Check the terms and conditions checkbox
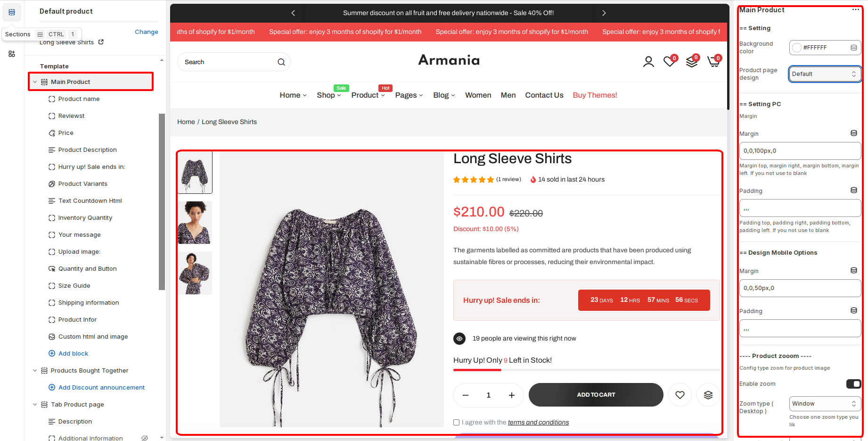The width and height of the screenshot is (868, 441). [x=456, y=422]
